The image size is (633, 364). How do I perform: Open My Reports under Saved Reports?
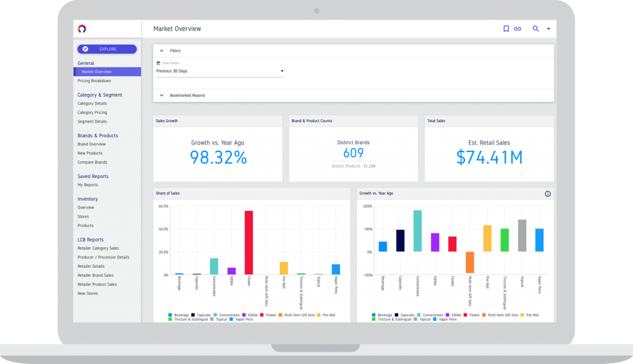87,185
